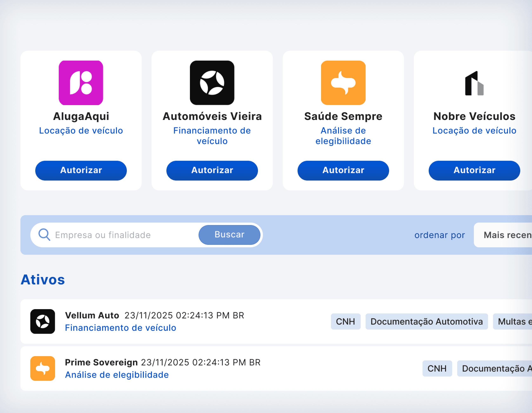Authorize AlugaAqui with Autorizar button
Image resolution: width=532 pixels, height=413 pixels.
(81, 170)
